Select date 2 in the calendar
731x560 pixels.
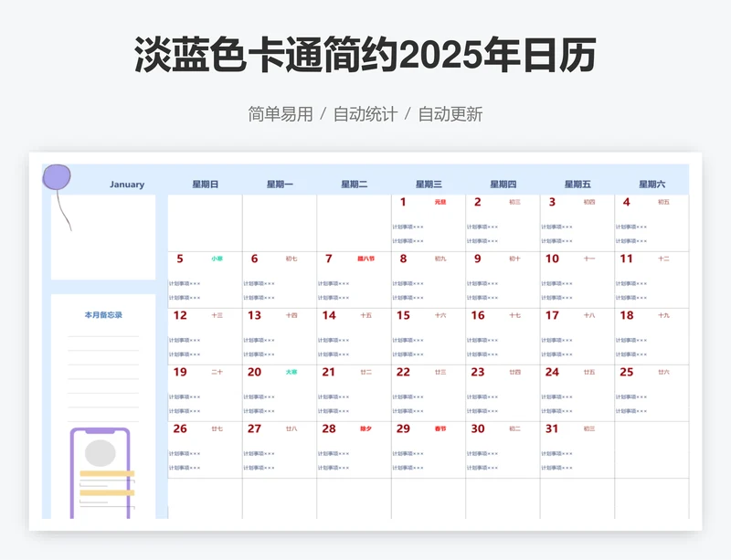477,202
